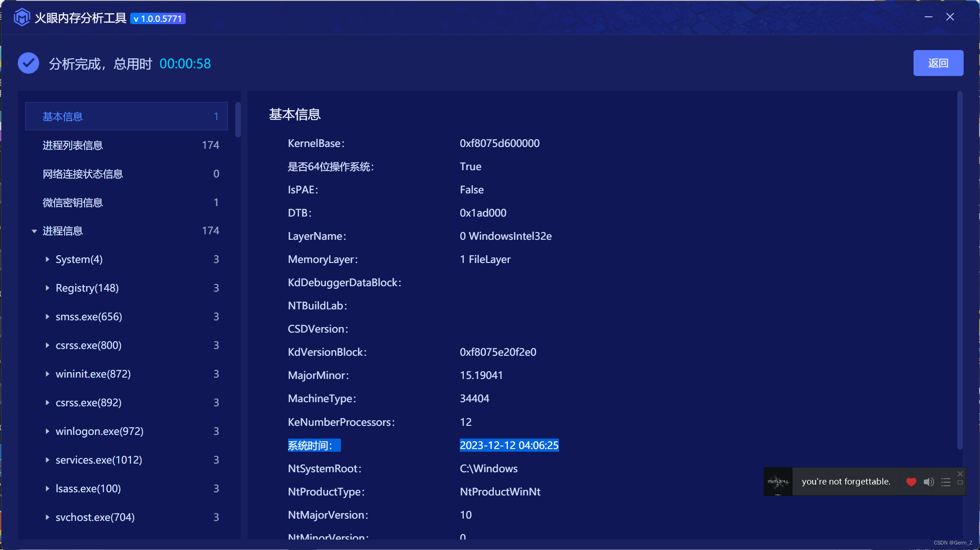Open the 进程列表信息 section

tap(73, 145)
